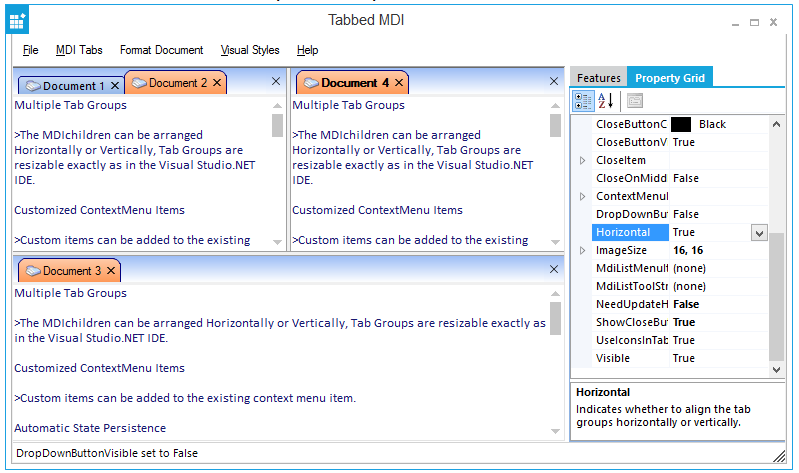This screenshot has width=799, height=473.
Task: Open tab list dropdown for Document 4 group
Action: pyautogui.click(x=537, y=82)
